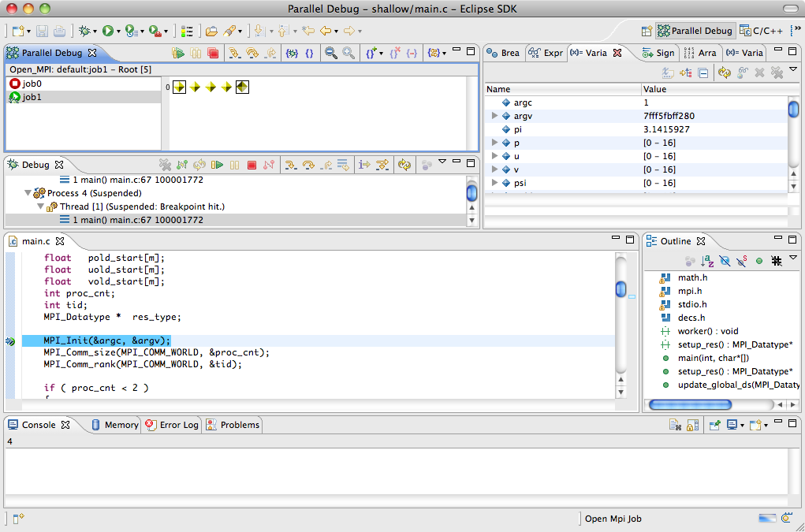Collapse the Process 4 tree node
The width and height of the screenshot is (805, 532).
[x=28, y=193]
